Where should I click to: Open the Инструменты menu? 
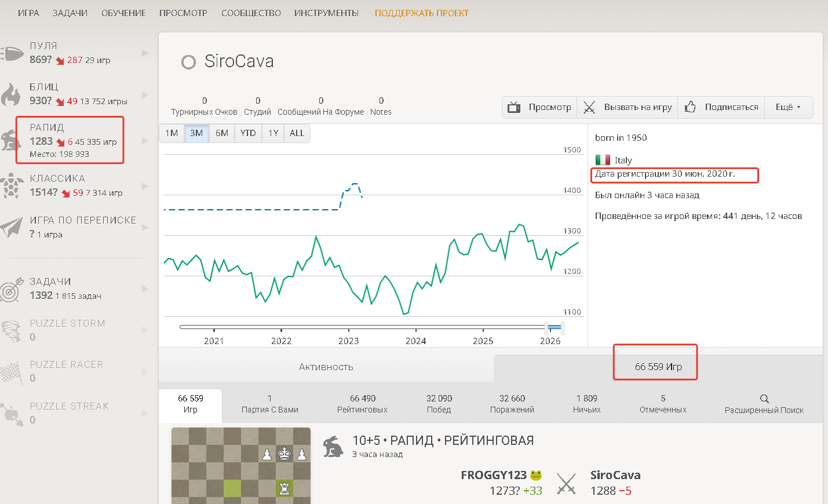pos(326,13)
